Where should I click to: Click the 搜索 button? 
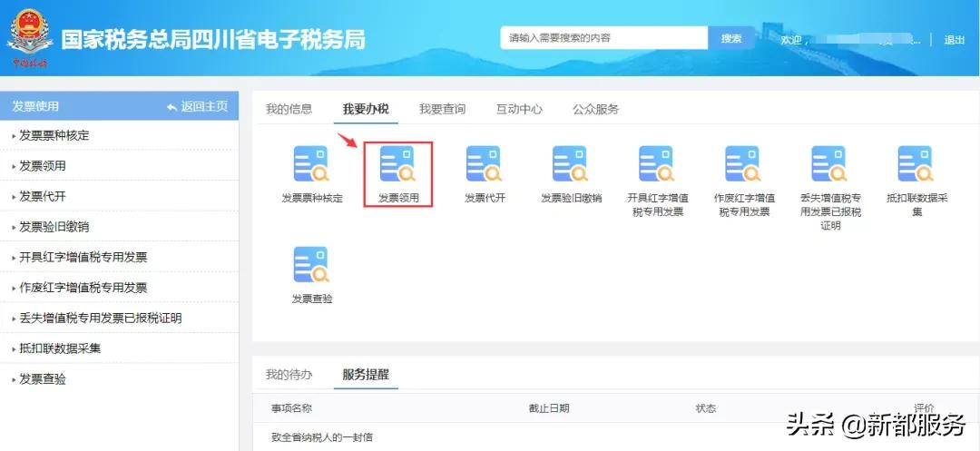pos(731,38)
